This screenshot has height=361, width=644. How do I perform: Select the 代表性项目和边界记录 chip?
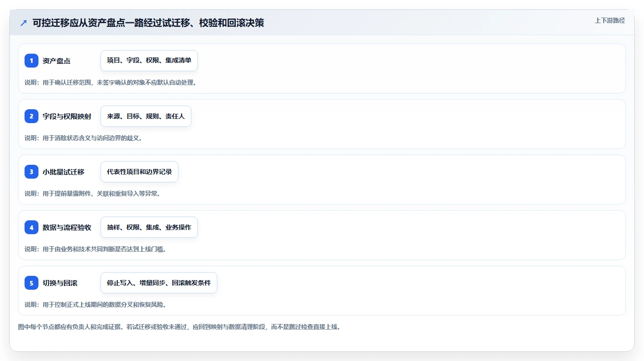[x=139, y=172]
